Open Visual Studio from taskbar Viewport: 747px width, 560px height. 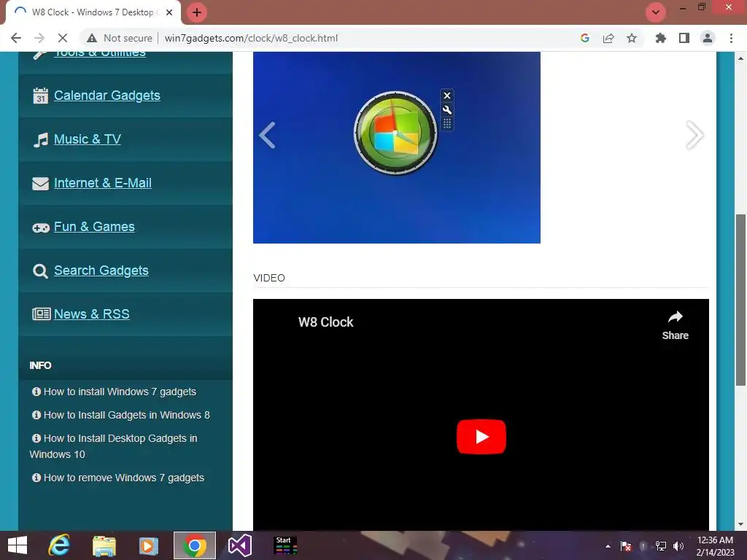pyautogui.click(x=239, y=545)
